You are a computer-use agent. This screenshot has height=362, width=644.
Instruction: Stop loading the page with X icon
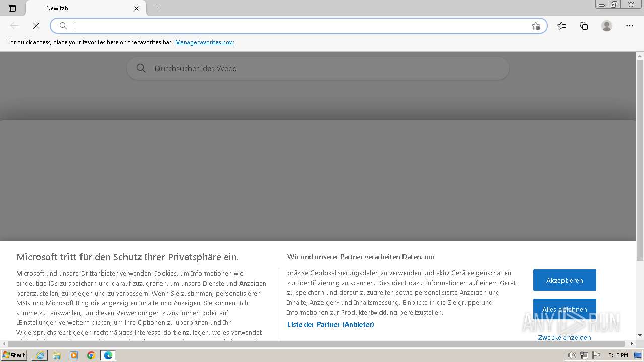[36, 26]
